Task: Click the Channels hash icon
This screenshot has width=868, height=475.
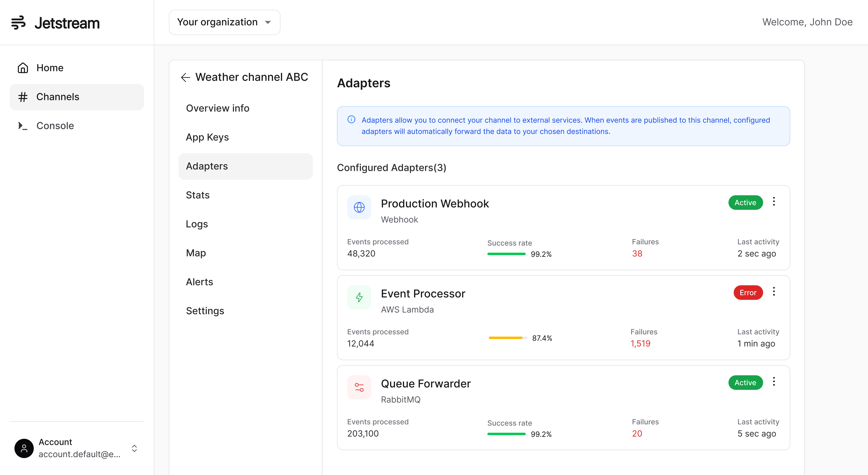Action: tap(23, 97)
